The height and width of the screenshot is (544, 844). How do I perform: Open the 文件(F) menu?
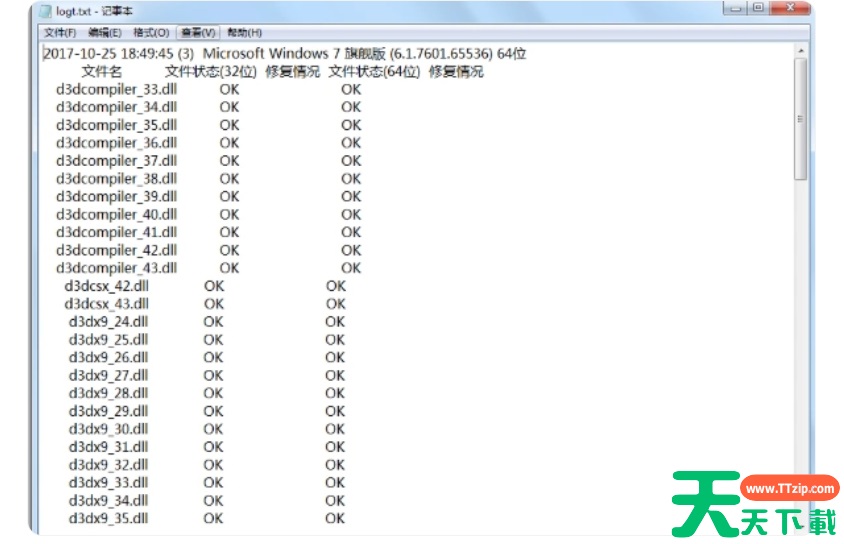60,32
